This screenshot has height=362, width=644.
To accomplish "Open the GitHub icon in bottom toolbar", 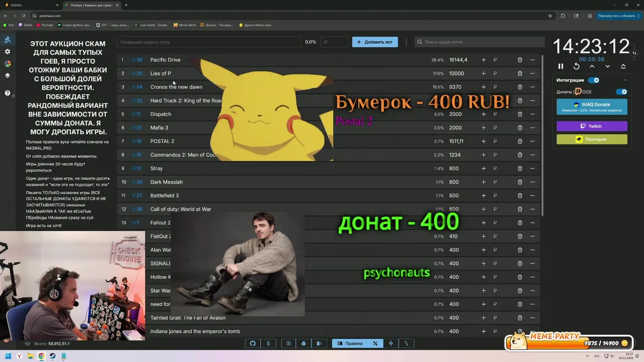I will (x=253, y=343).
